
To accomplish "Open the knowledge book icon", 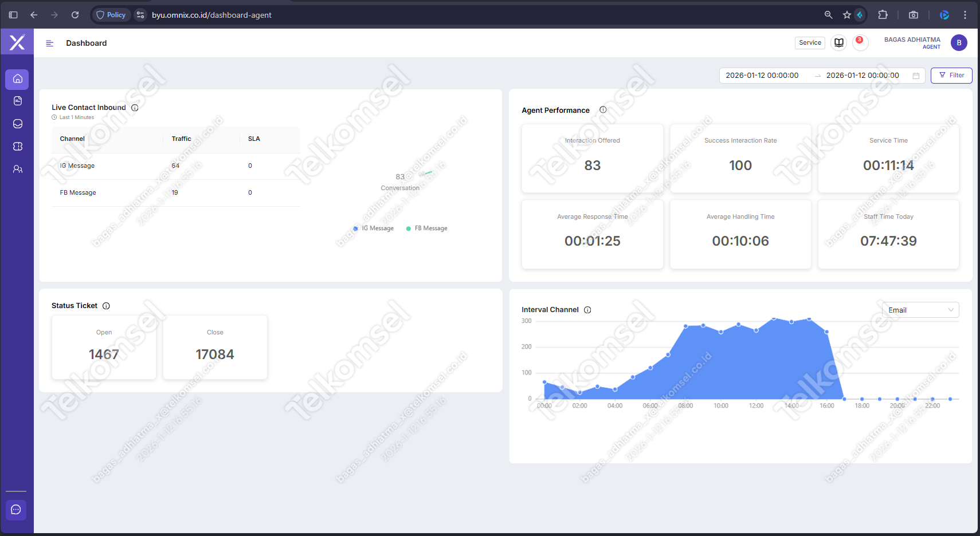I will (839, 43).
